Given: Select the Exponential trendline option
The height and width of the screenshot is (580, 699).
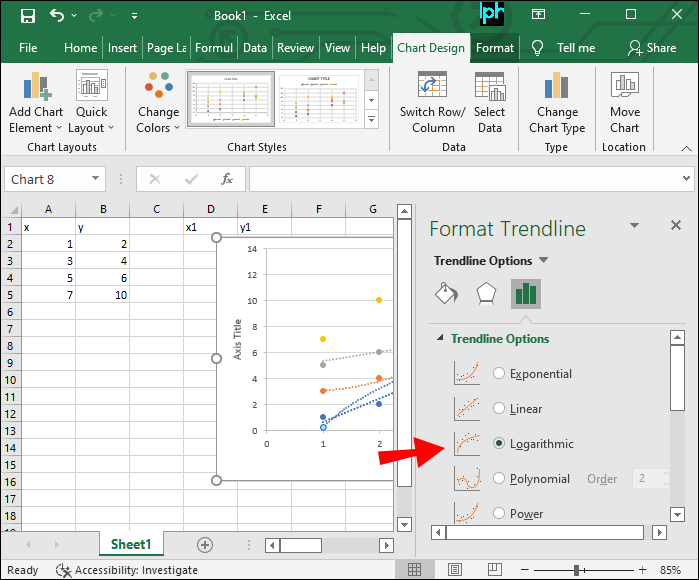Looking at the screenshot, I should point(500,374).
